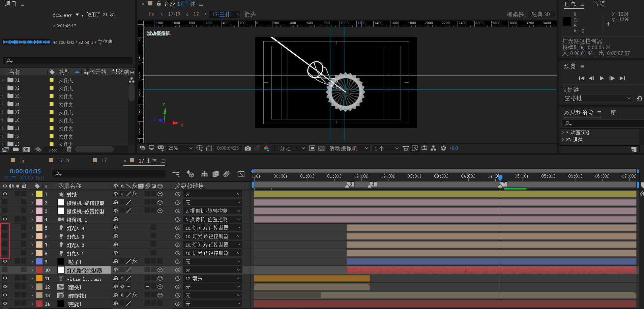
Task: Open the 音频 panel tab
Action: pyautogui.click(x=599, y=4)
